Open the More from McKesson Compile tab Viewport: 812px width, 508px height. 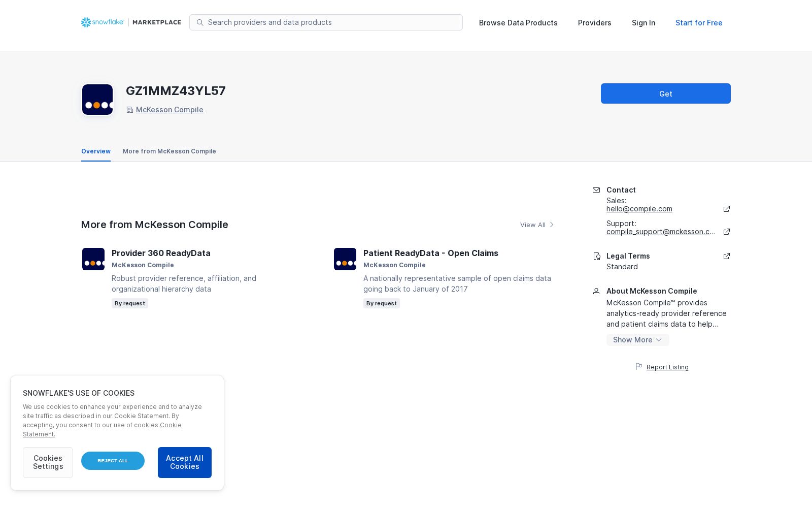[170, 151]
